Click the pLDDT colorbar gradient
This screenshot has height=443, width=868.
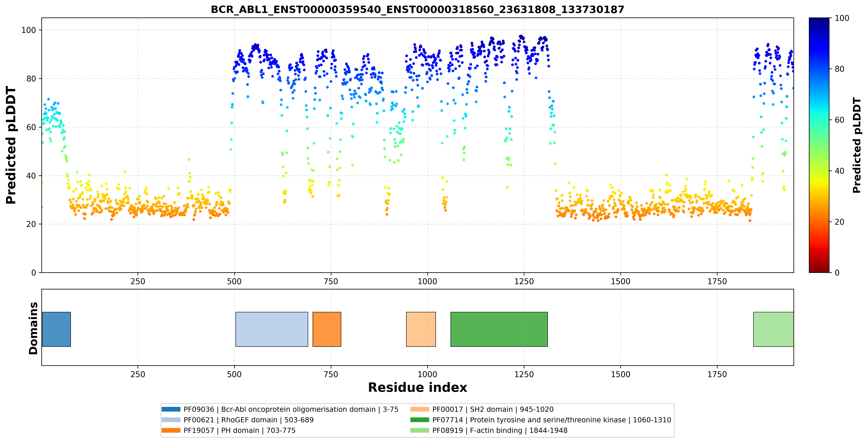tap(819, 145)
